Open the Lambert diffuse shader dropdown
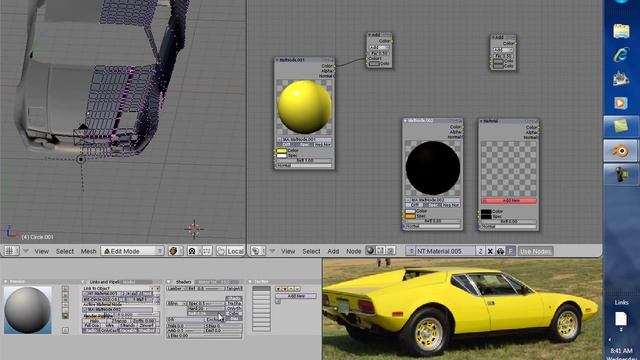This screenshot has height=360, width=640. (x=176, y=289)
